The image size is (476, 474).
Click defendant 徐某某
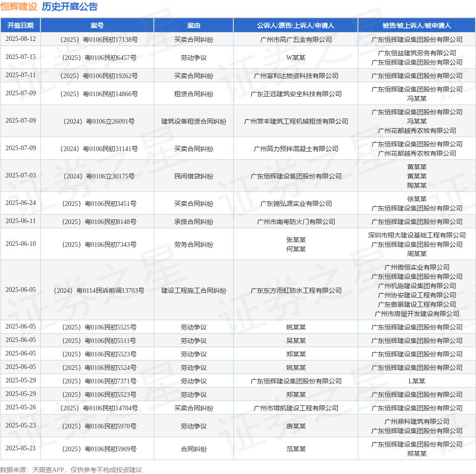point(417,199)
